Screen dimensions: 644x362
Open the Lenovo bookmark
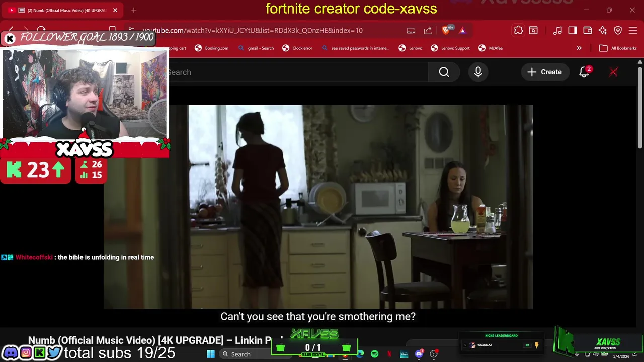(411, 48)
